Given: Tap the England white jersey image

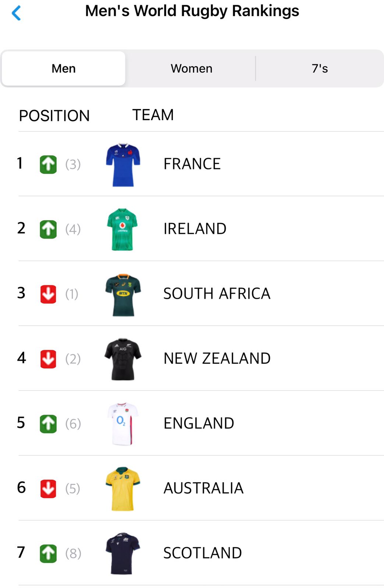Looking at the screenshot, I should pos(123,424).
